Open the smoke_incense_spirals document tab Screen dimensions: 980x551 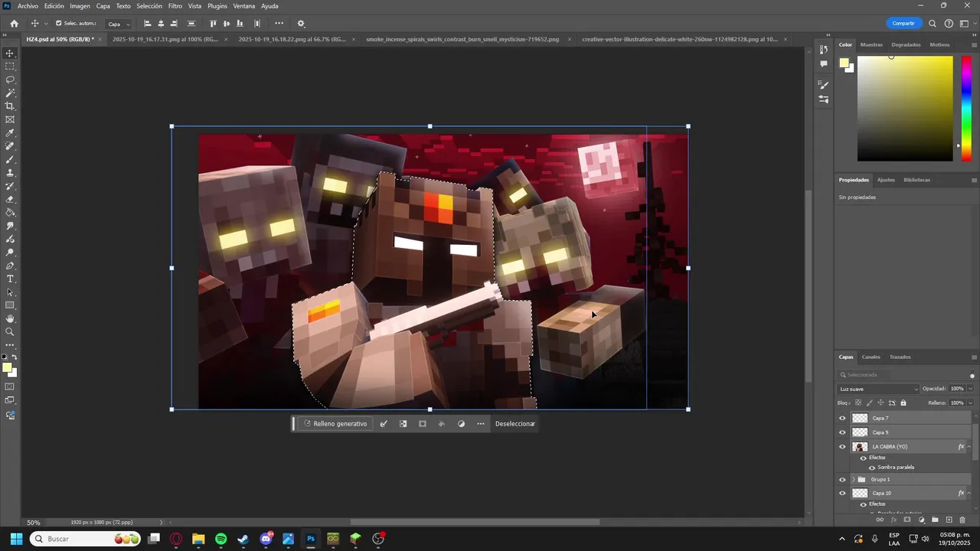462,39
